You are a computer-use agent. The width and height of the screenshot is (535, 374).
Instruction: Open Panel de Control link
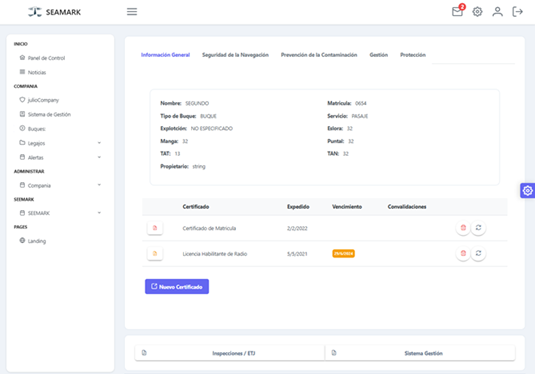pos(46,58)
